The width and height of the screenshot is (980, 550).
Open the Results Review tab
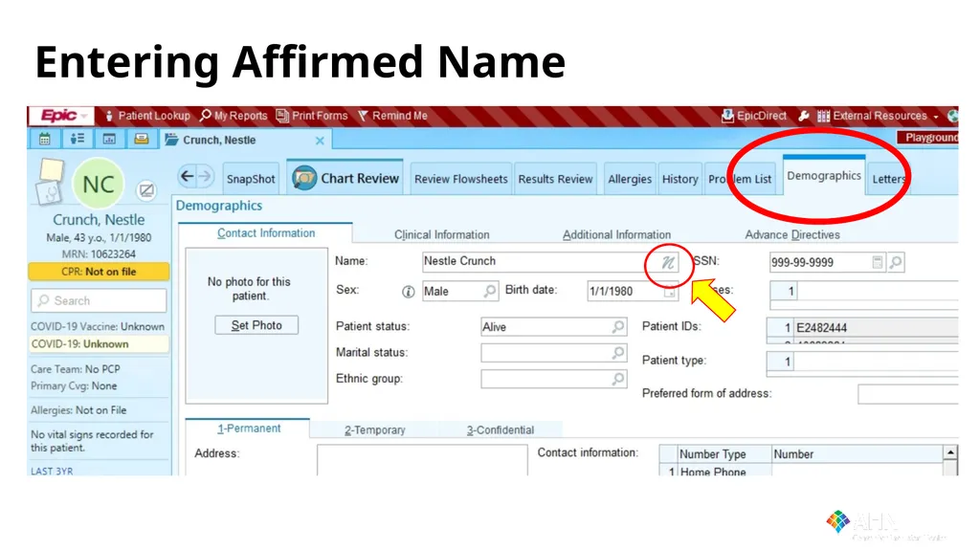point(555,179)
